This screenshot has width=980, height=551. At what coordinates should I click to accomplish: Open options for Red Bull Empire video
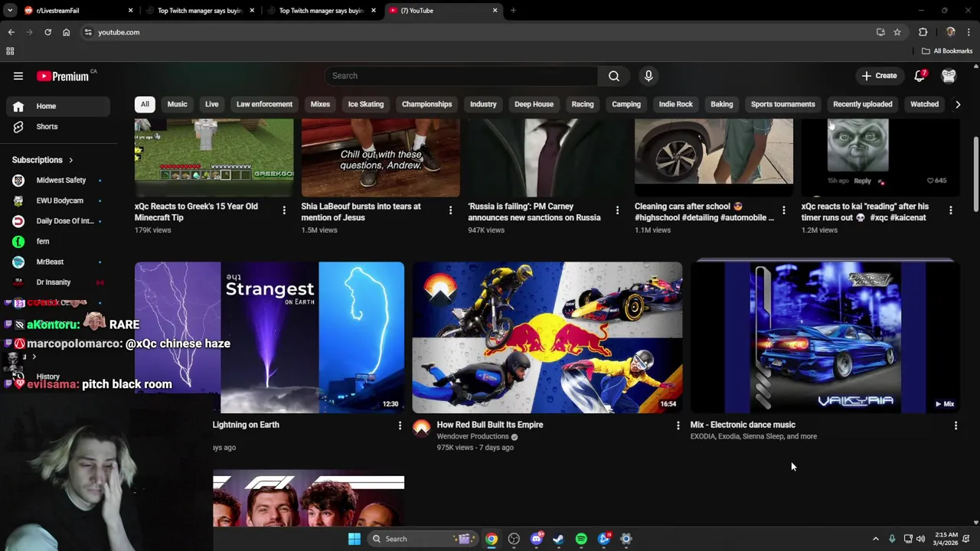tap(678, 425)
